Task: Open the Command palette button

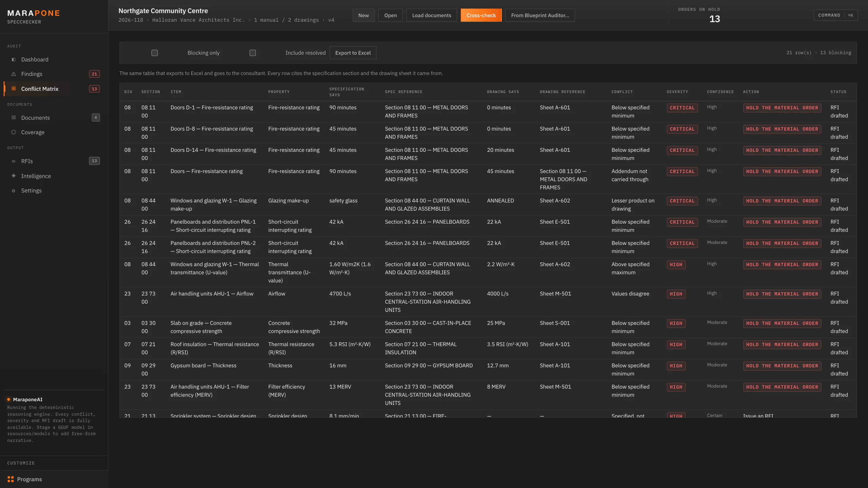Action: [835, 15]
